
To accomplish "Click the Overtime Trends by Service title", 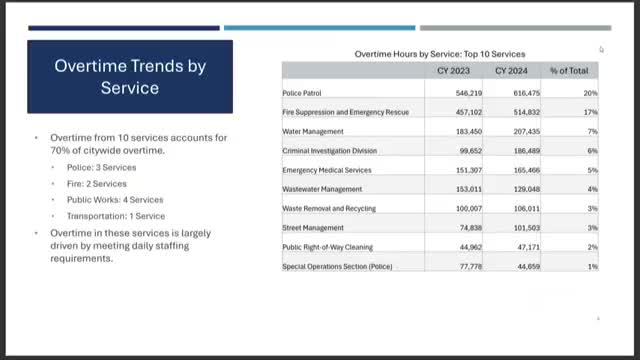I will coord(130,77).
